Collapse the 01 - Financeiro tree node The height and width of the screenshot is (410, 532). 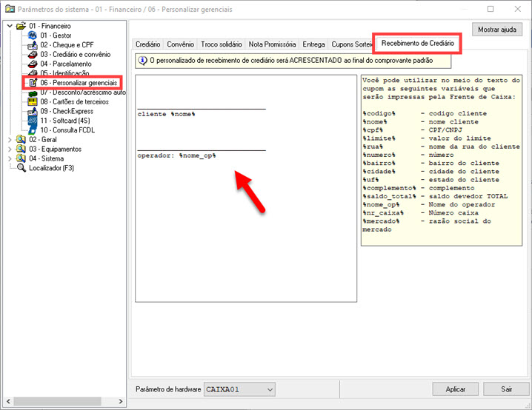[x=10, y=26]
